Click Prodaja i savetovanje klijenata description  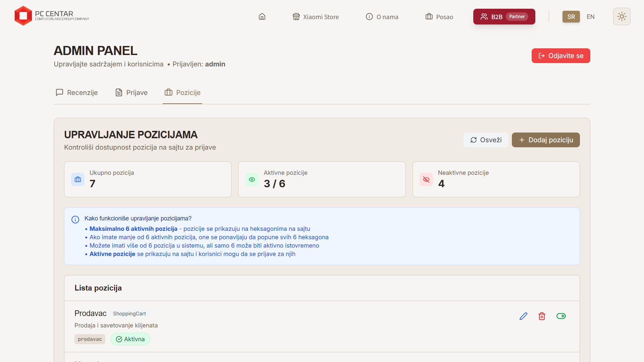click(116, 325)
